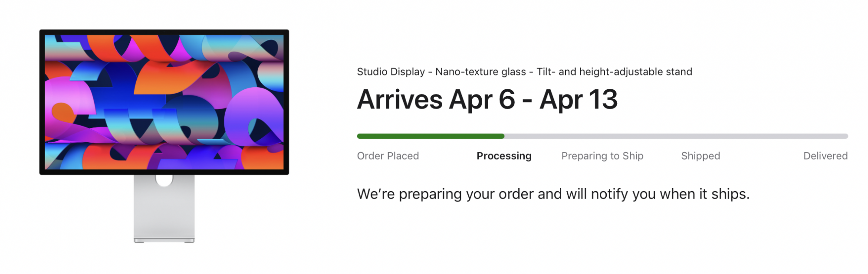
Task: Select the 'Preparing to Ship' step label
Action: [602, 156]
